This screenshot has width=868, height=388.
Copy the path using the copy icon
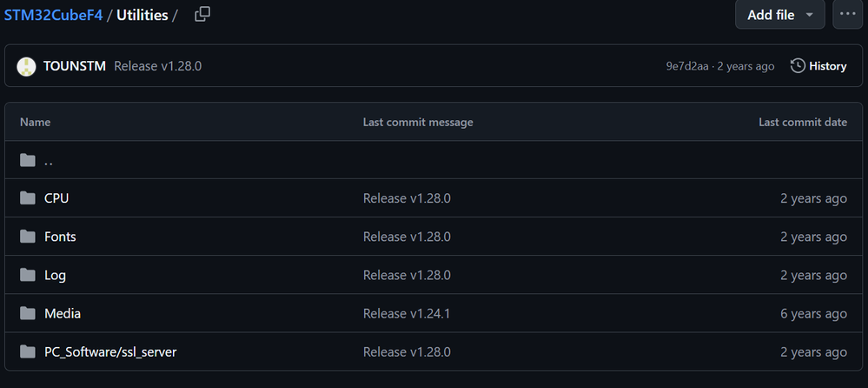[x=202, y=15]
